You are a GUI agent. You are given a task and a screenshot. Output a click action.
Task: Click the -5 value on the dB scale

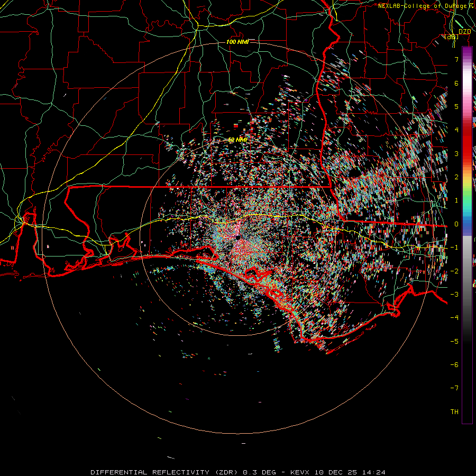point(454,342)
